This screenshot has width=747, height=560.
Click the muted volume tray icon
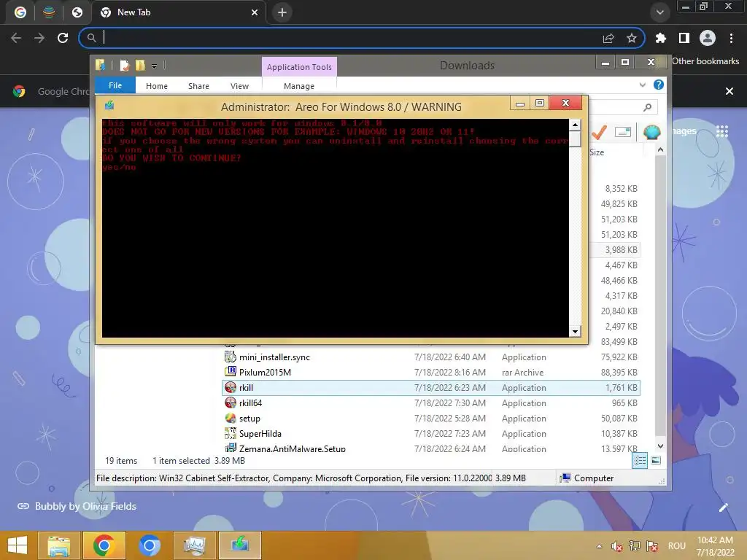point(617,546)
